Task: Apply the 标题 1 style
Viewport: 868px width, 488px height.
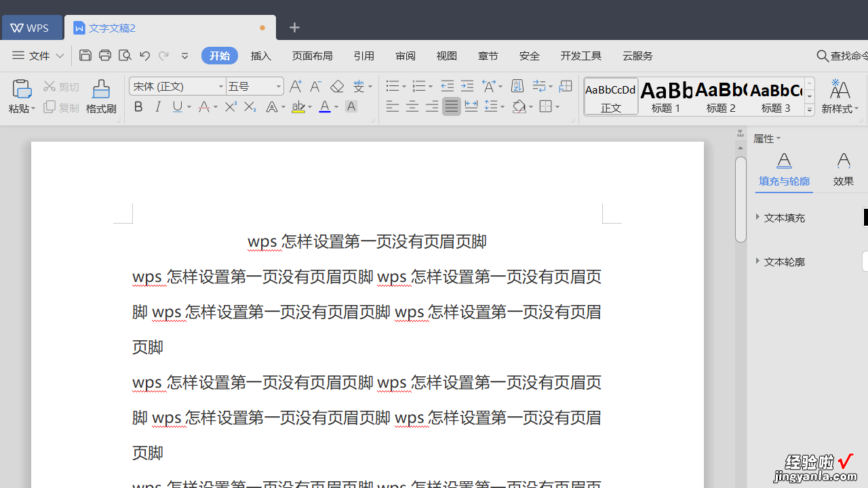Action: 666,96
